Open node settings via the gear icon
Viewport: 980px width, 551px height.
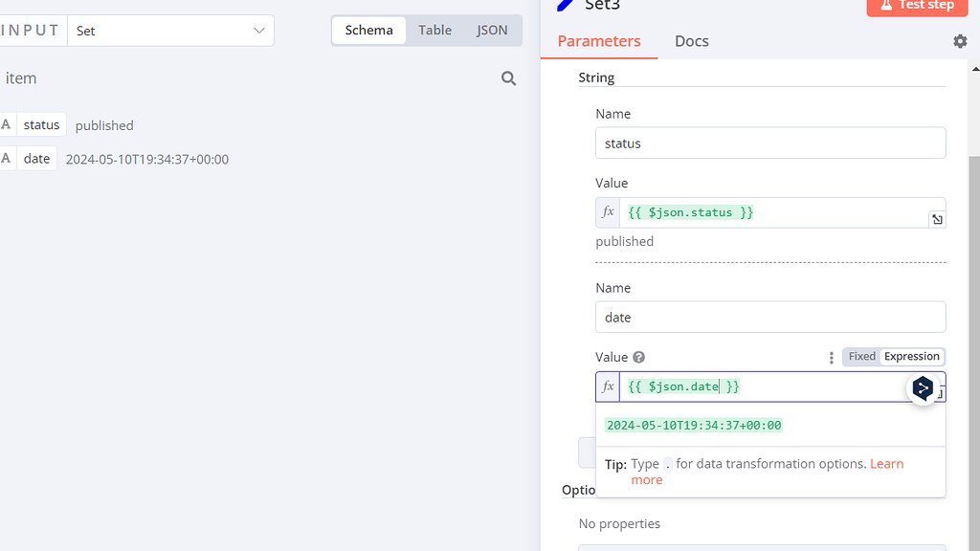coord(960,40)
